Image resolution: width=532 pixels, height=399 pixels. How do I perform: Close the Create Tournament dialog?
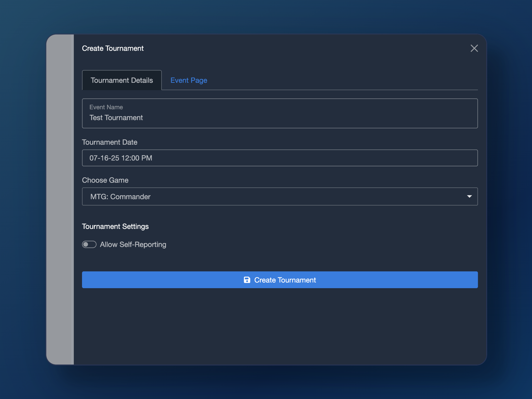pyautogui.click(x=474, y=48)
